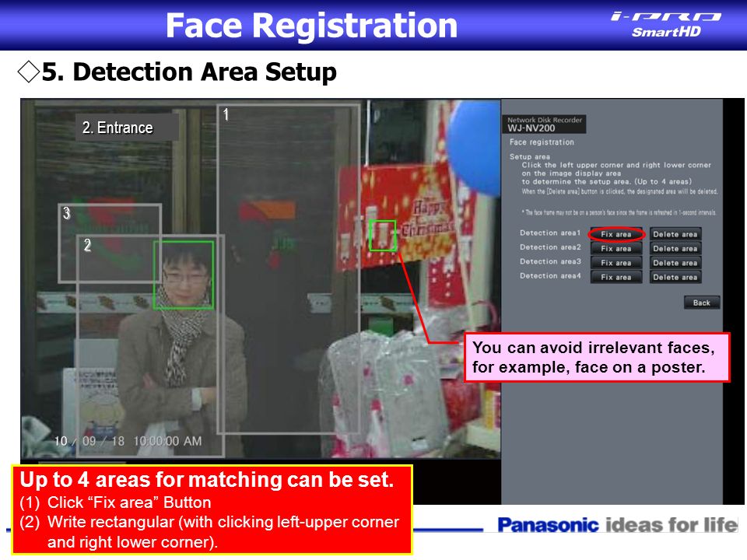Click the 'Setup area' label

pos(530,156)
